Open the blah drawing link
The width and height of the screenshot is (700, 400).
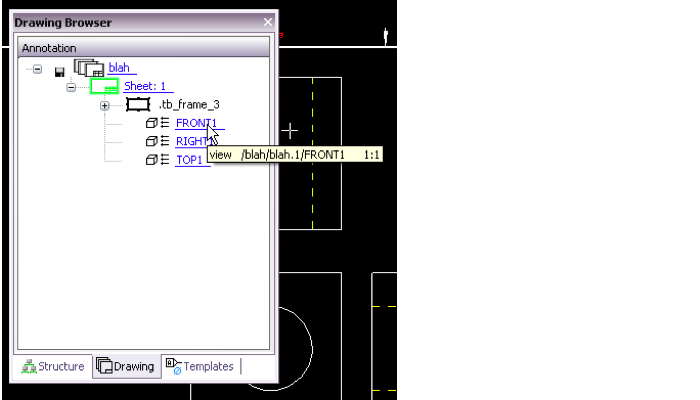119,68
